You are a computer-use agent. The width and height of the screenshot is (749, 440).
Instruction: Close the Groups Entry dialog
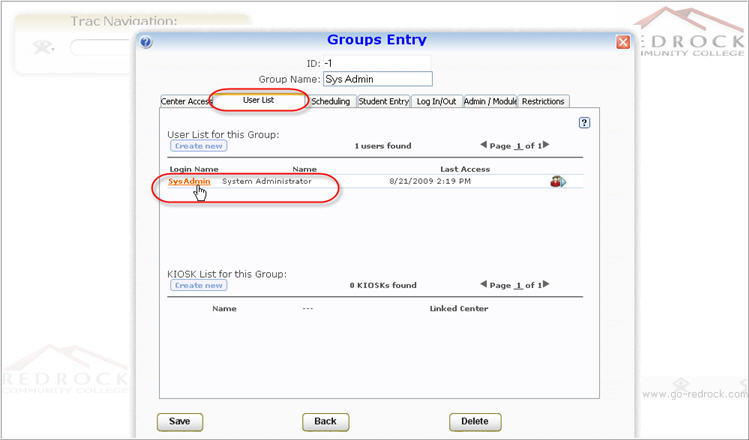click(x=623, y=42)
